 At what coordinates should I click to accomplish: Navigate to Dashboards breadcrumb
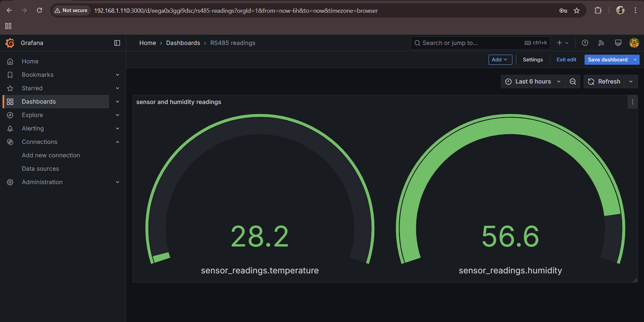pyautogui.click(x=183, y=43)
